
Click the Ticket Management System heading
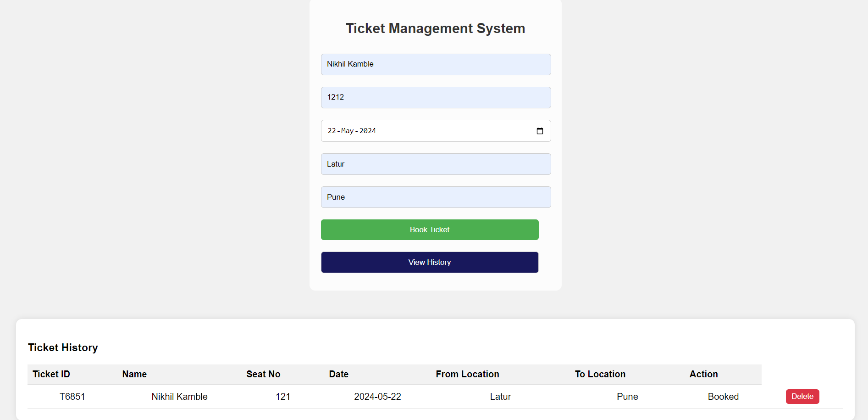tap(435, 28)
